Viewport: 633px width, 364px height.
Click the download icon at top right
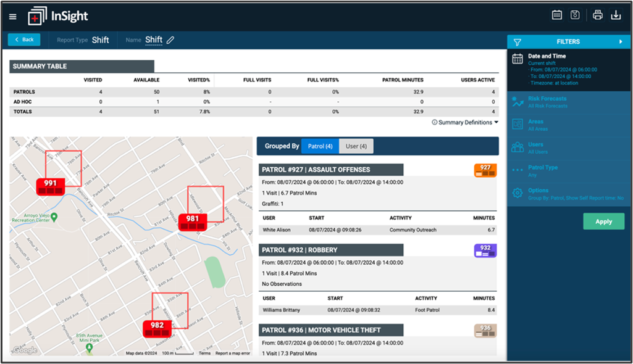click(x=616, y=15)
